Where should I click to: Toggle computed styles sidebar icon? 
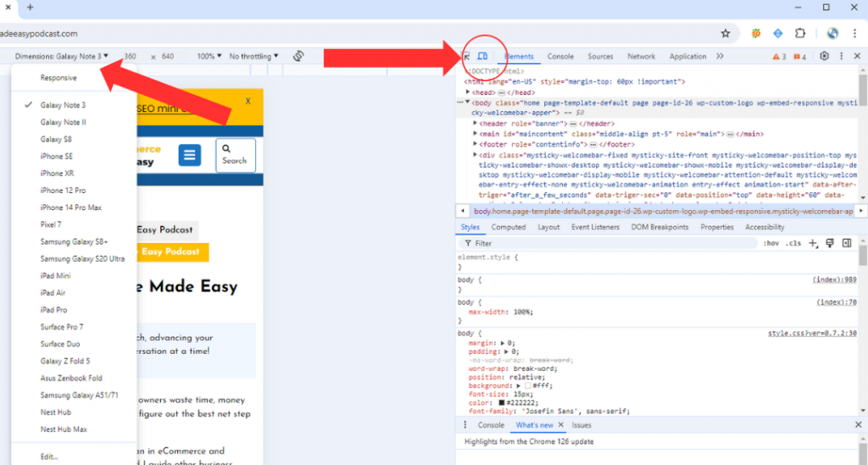[x=847, y=243]
